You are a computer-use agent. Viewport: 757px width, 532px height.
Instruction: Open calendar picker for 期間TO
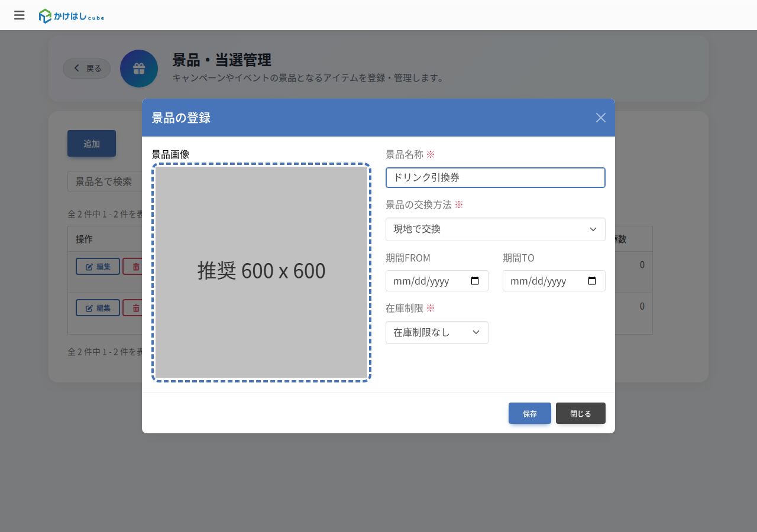pyautogui.click(x=592, y=281)
